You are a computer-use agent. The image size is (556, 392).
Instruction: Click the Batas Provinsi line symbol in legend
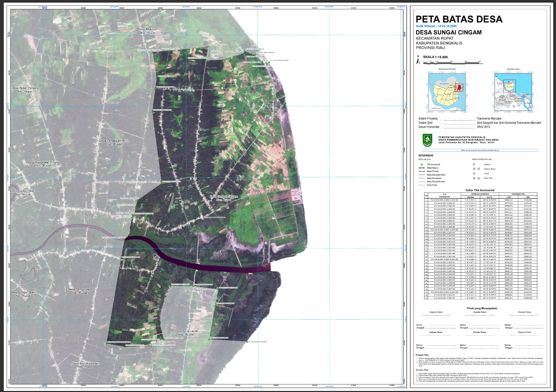click(422, 171)
